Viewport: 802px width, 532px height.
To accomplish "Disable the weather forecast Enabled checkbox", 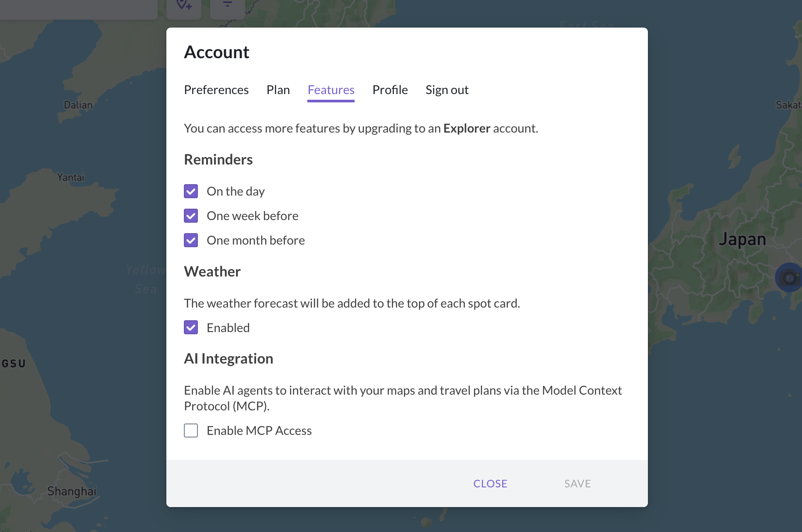I will click(191, 327).
